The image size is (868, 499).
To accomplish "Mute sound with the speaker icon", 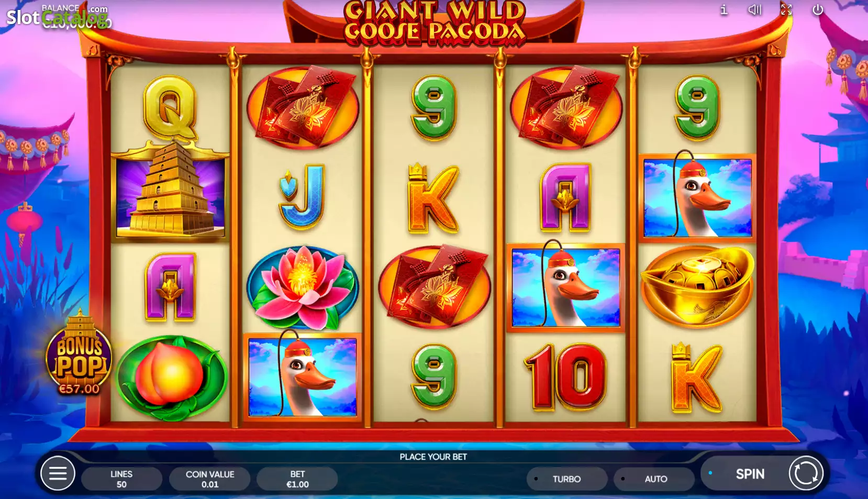I will [754, 9].
